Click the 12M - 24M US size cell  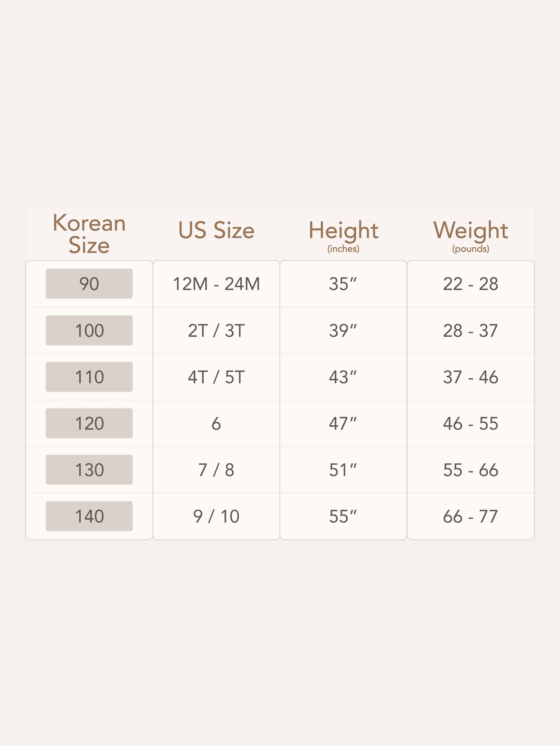[216, 284]
